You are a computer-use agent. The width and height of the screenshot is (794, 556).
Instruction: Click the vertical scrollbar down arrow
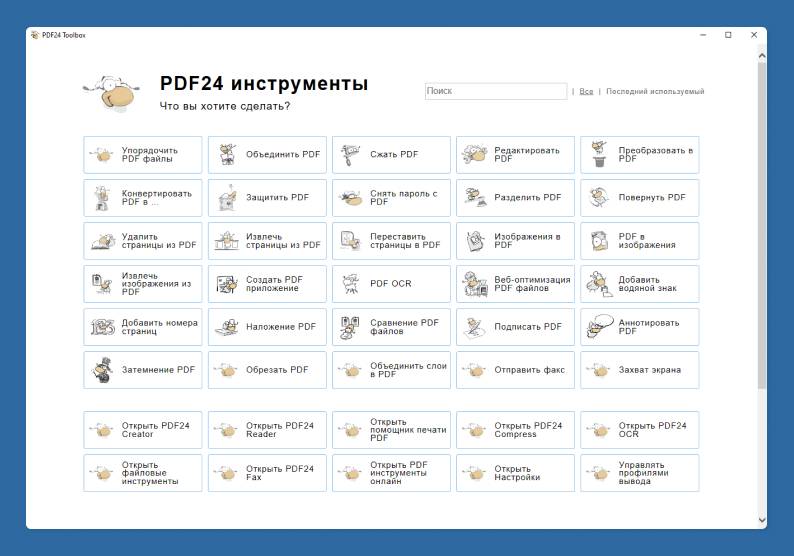762,520
